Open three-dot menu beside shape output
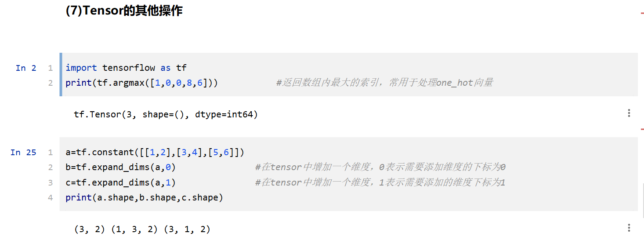The image size is (644, 244). click(629, 228)
